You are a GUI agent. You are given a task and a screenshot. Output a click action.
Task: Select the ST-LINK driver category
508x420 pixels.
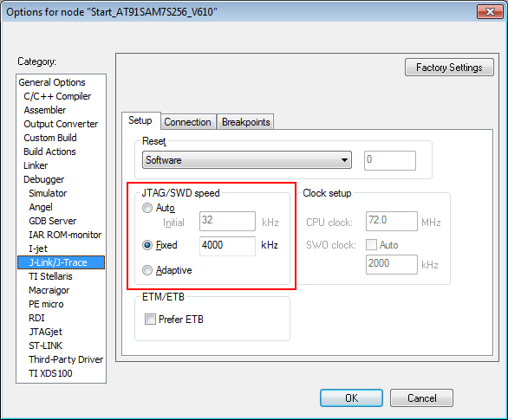pyautogui.click(x=45, y=346)
